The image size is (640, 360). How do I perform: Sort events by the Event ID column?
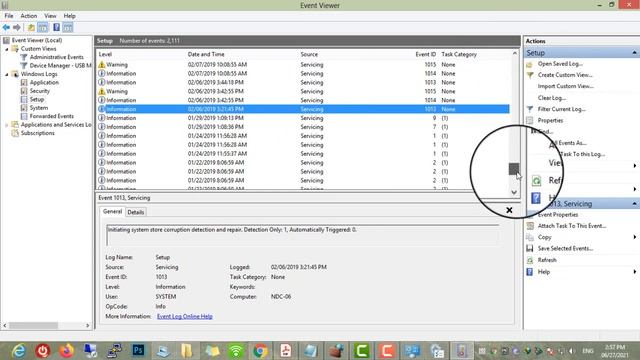[426, 54]
